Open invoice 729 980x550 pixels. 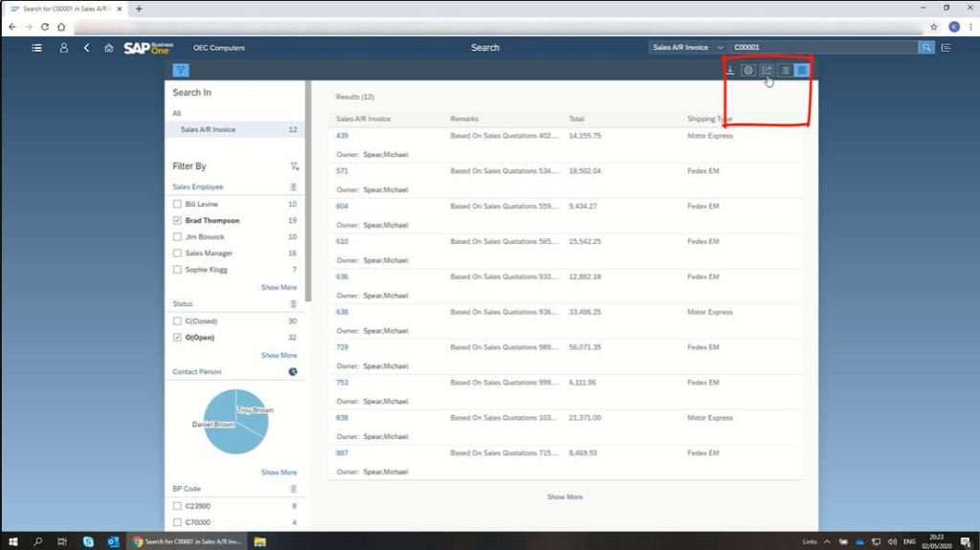click(342, 347)
